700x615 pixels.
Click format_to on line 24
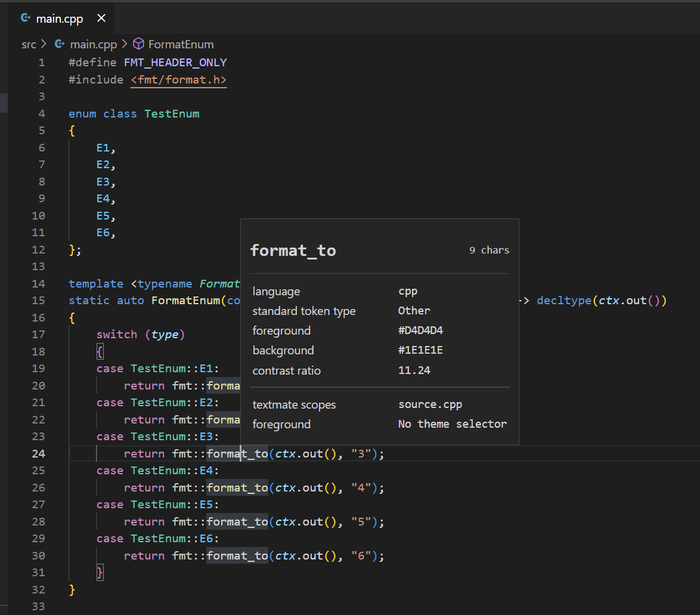click(237, 454)
